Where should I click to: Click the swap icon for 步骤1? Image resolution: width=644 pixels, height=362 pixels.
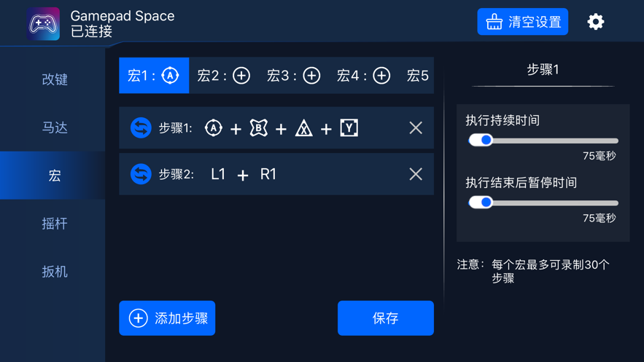141,128
